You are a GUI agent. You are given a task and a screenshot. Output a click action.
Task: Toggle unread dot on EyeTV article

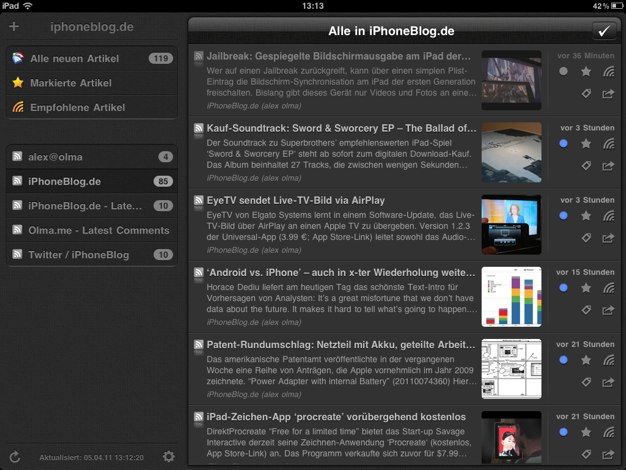[563, 216]
